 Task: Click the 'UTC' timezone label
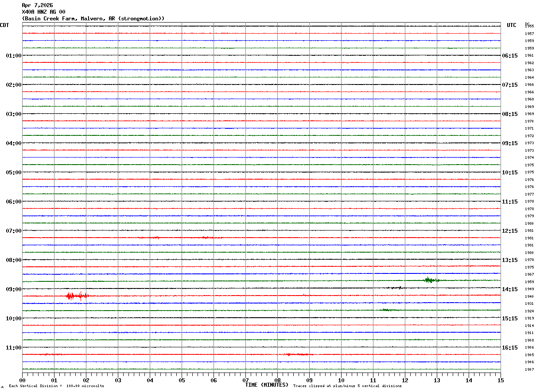tap(512, 25)
